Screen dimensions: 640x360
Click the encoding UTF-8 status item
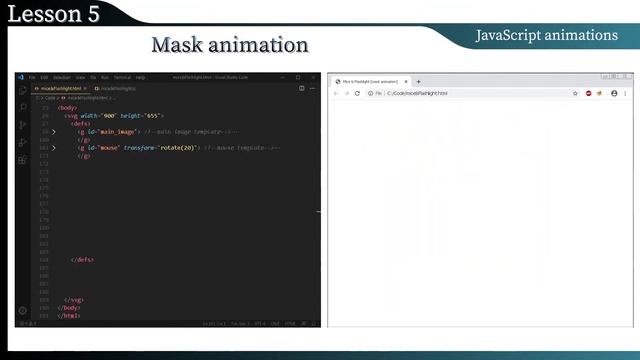tap(260, 324)
